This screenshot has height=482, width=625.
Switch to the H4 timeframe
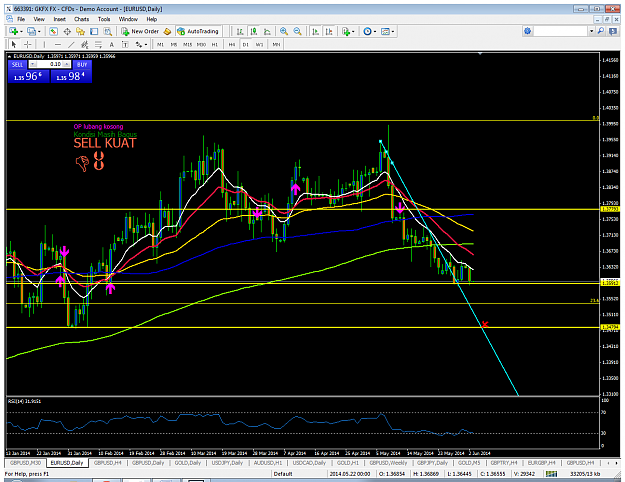(232, 44)
